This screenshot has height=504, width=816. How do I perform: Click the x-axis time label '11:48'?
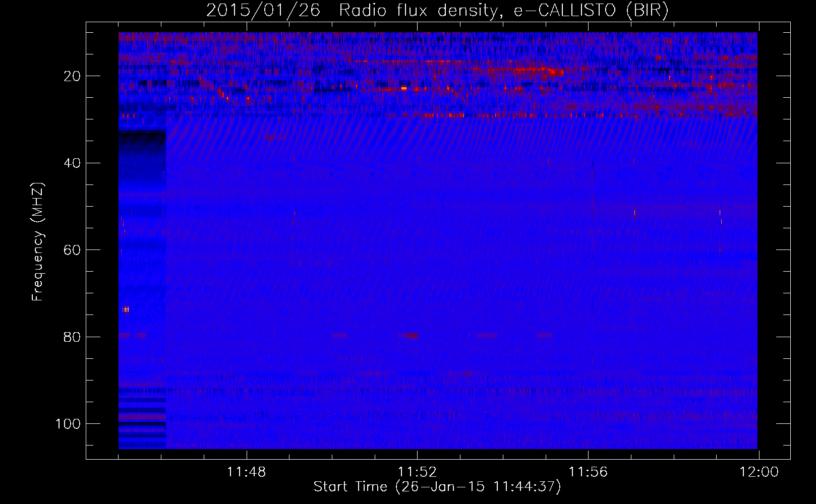(247, 472)
